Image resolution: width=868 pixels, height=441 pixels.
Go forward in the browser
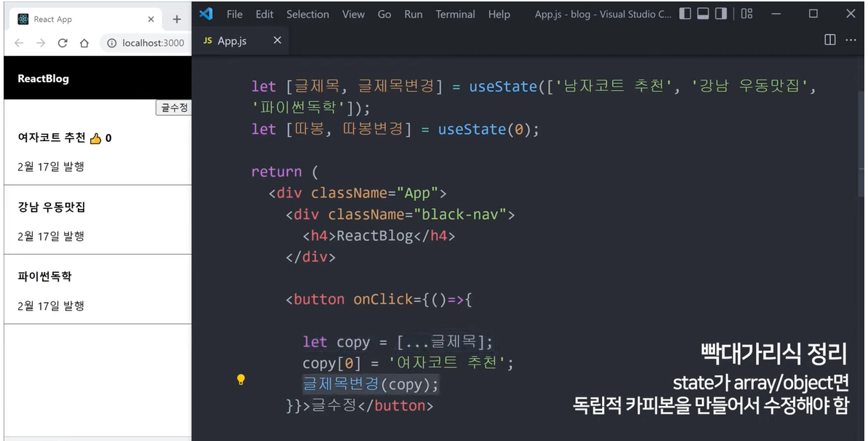point(41,43)
